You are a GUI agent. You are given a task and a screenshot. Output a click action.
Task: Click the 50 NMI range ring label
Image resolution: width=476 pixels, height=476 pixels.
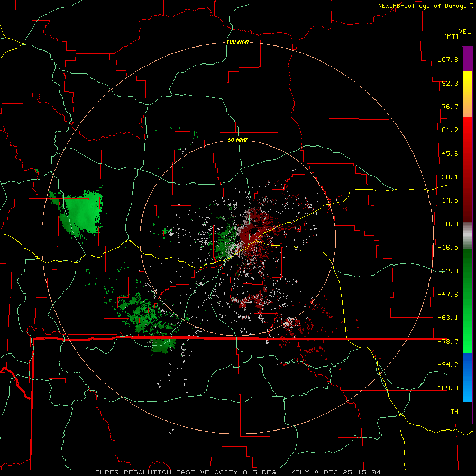point(237,140)
